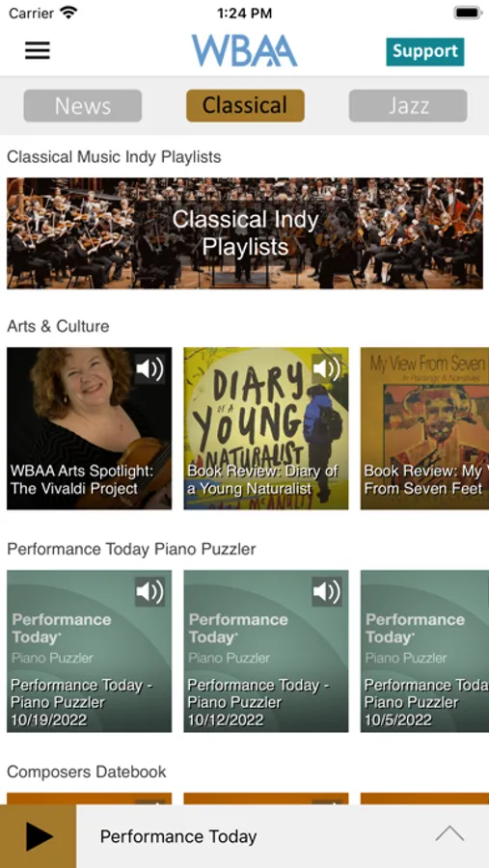
Task: Open the Arts & Culture section heading
Action: pos(58,326)
